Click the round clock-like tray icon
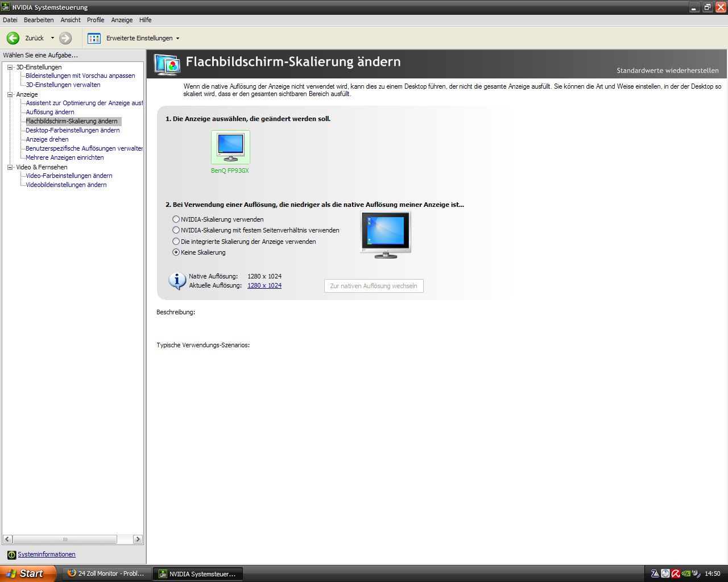 pyautogui.click(x=665, y=573)
